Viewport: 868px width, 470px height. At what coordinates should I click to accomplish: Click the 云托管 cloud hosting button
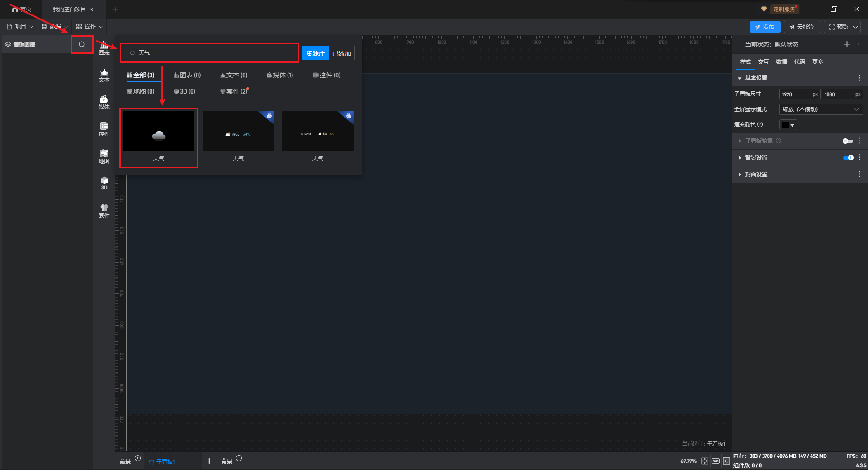(x=802, y=27)
